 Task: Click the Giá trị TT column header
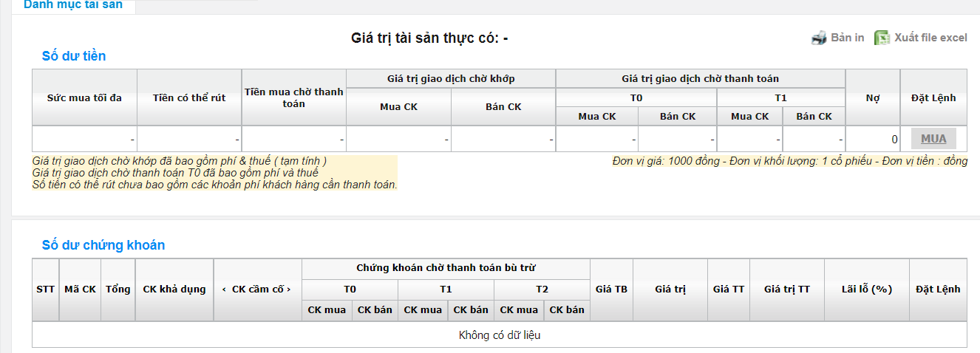(786, 289)
